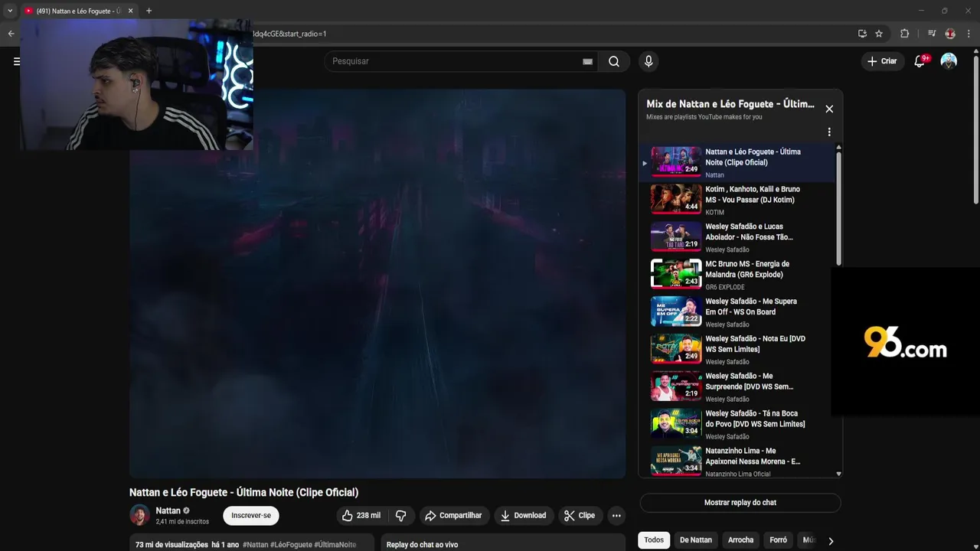The image size is (980, 551).
Task: Open Chrome media control icon
Action: tap(932, 34)
